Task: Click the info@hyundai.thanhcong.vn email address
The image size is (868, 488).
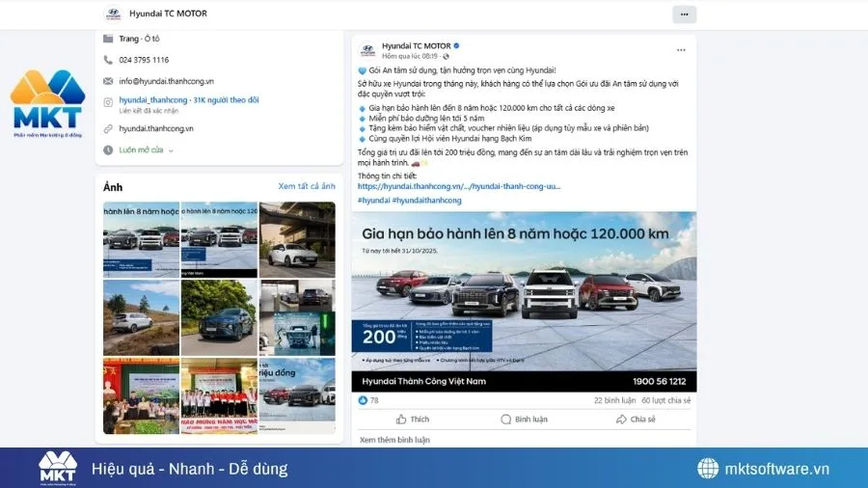Action: 166,81
